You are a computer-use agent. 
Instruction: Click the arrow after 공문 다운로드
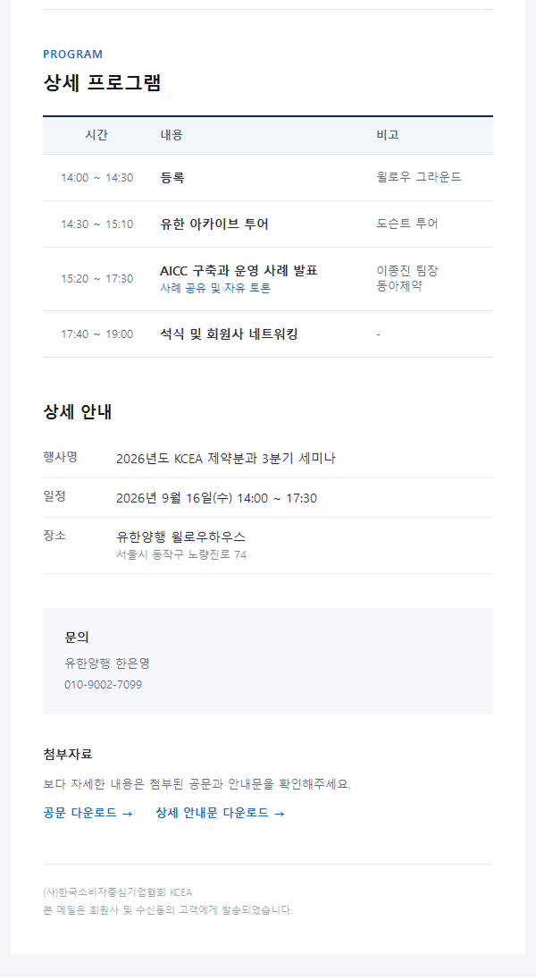(x=128, y=813)
